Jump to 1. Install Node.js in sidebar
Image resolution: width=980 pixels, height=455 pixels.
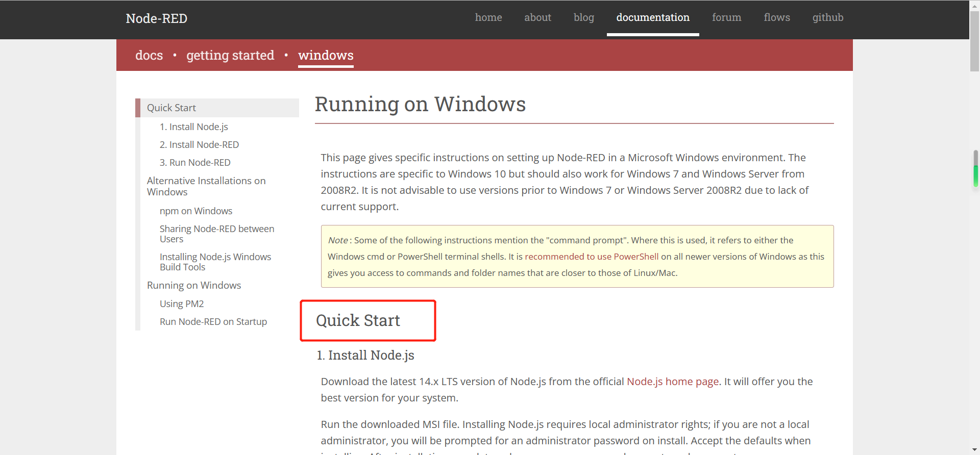194,127
